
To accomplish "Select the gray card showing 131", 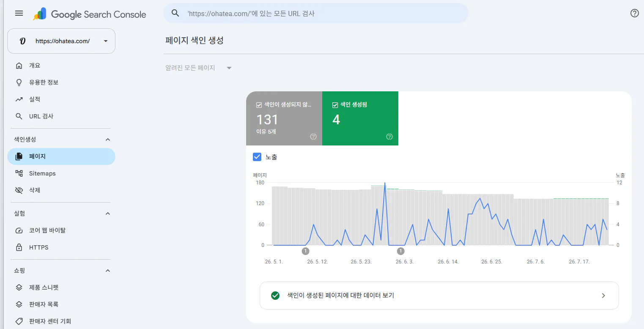I will click(284, 118).
